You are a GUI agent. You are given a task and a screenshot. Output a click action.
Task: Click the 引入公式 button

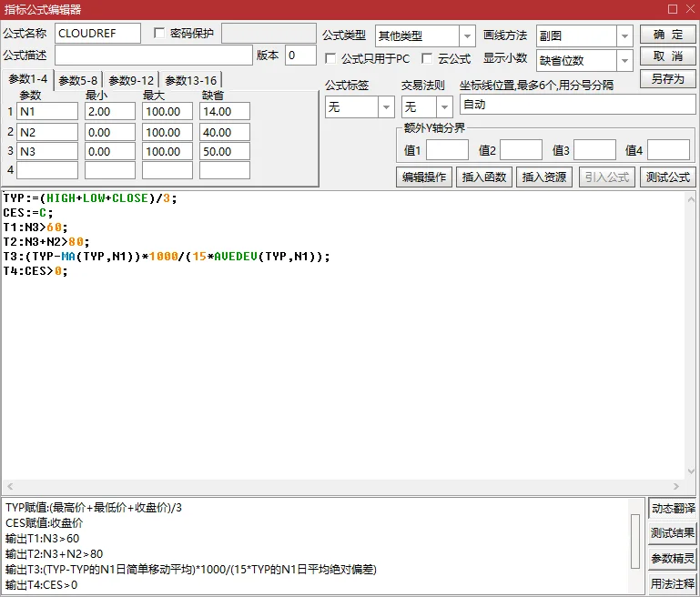click(x=607, y=177)
